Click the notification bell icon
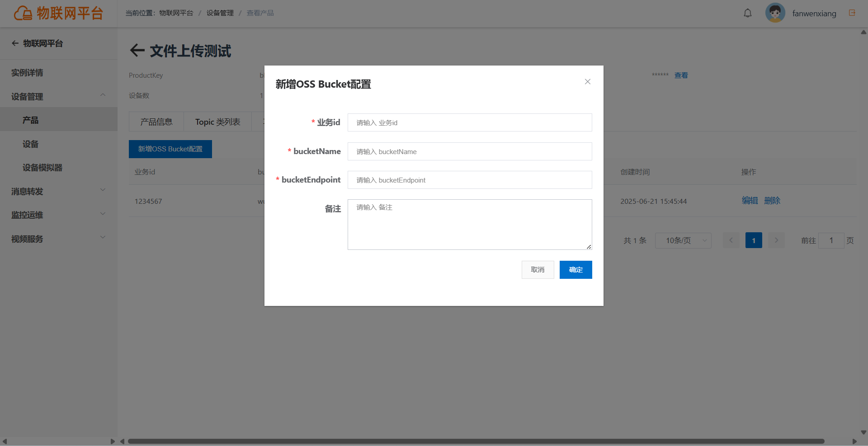Screen dimensions: 868x446 pos(748,13)
